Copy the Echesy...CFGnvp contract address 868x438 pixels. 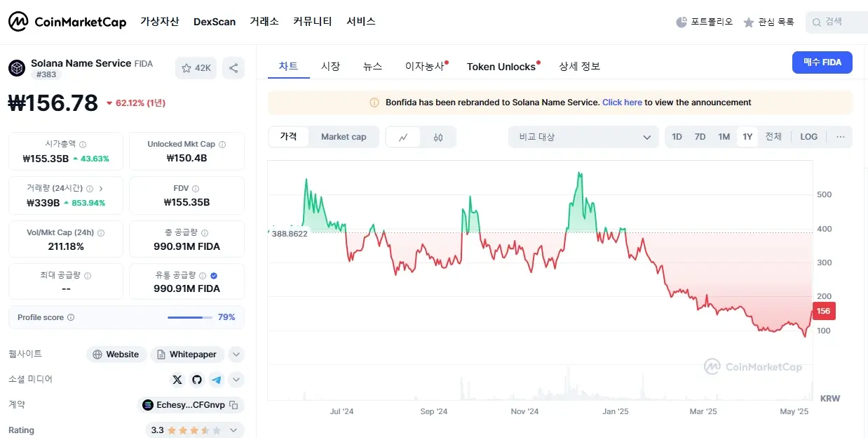[235, 405]
